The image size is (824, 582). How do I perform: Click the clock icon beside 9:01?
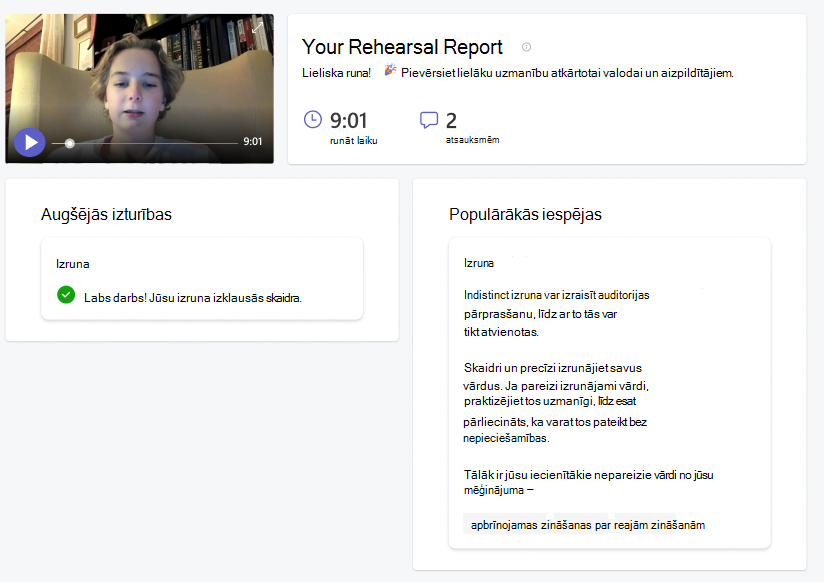(x=313, y=119)
